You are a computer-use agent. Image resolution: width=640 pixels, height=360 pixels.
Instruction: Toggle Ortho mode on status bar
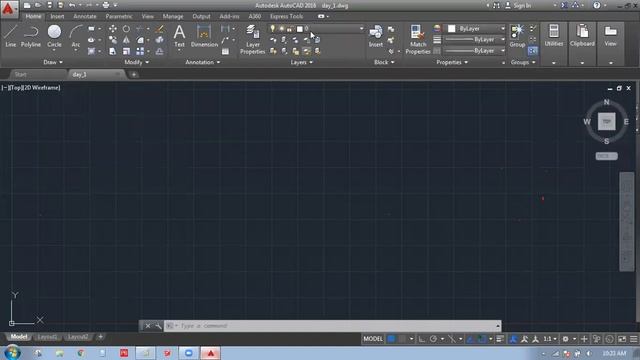coord(422,339)
